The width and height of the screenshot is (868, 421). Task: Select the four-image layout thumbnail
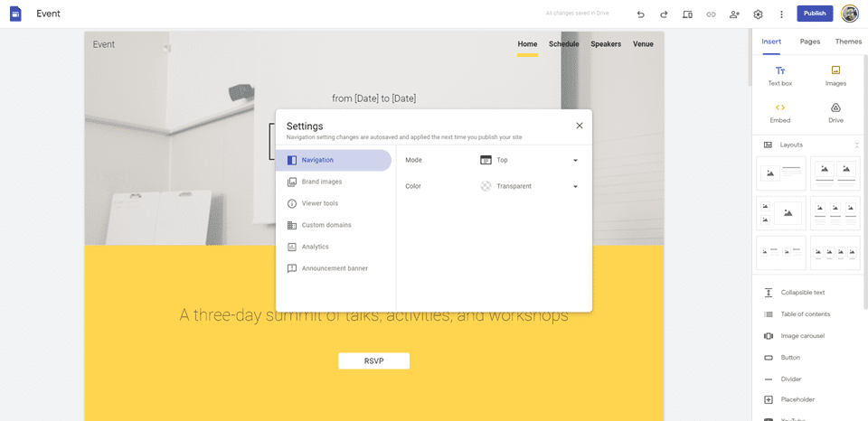tap(835, 252)
